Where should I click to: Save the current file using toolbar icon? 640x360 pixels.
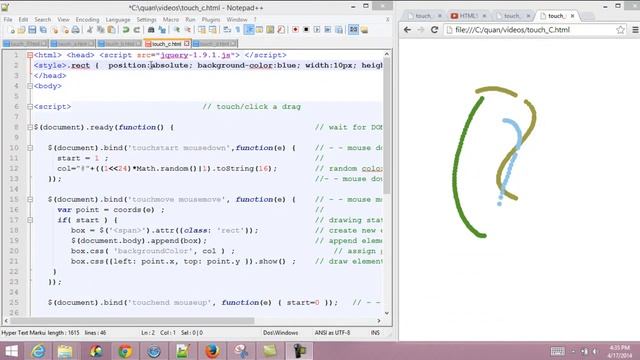32,30
